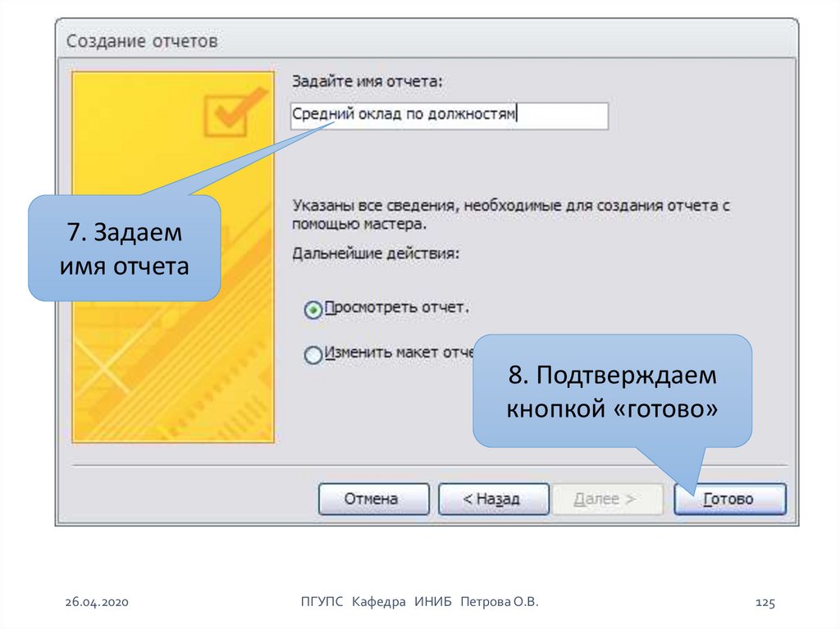Click the 'Отмена' button
The width and height of the screenshot is (840, 629).
point(372,499)
